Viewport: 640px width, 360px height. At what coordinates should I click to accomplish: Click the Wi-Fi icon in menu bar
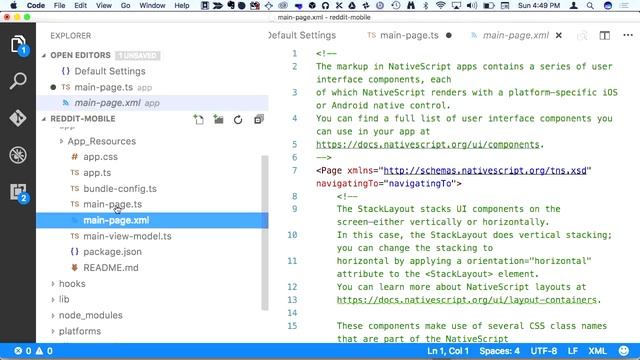pos(440,5)
